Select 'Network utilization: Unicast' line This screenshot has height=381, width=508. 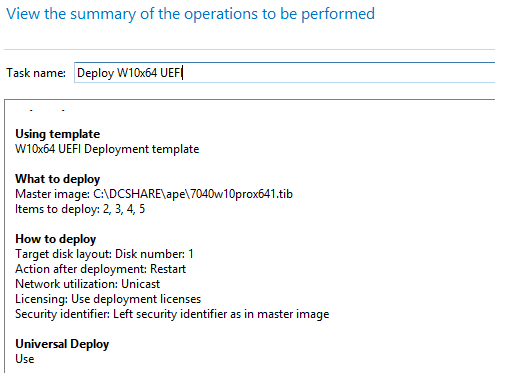click(88, 284)
